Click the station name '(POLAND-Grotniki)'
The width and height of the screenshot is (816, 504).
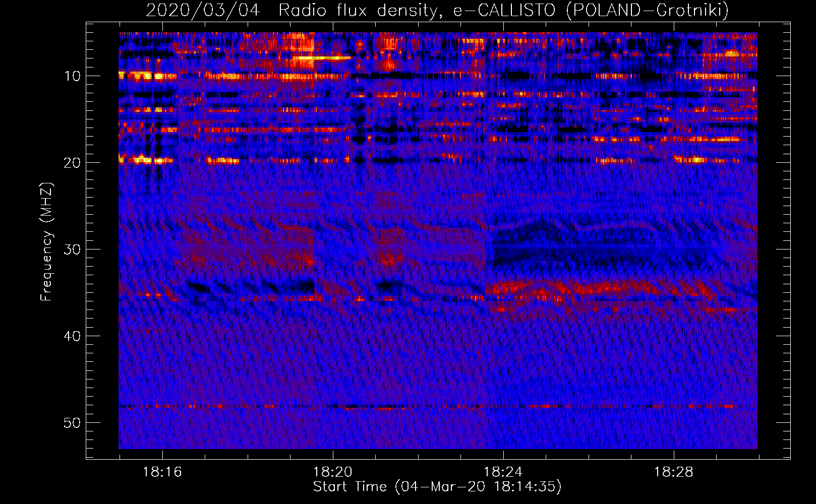[x=648, y=10]
